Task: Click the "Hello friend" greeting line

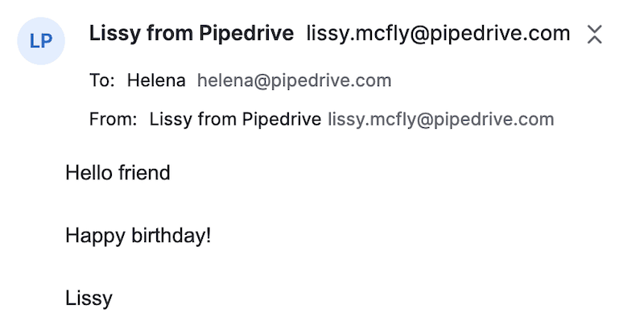Action: 118,172
